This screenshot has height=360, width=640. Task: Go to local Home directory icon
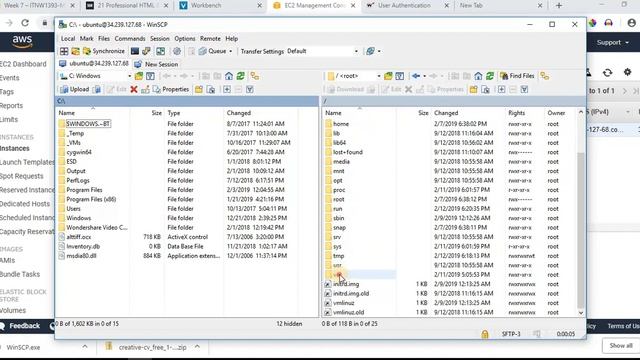click(x=229, y=76)
